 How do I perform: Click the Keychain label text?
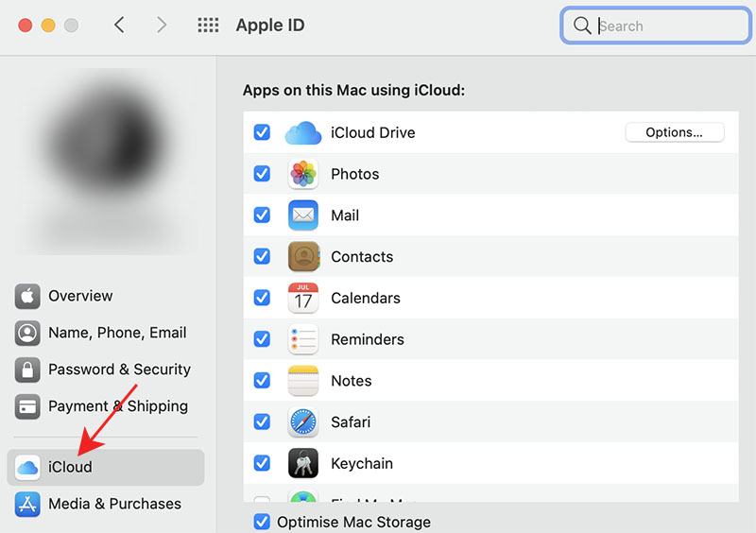362,464
